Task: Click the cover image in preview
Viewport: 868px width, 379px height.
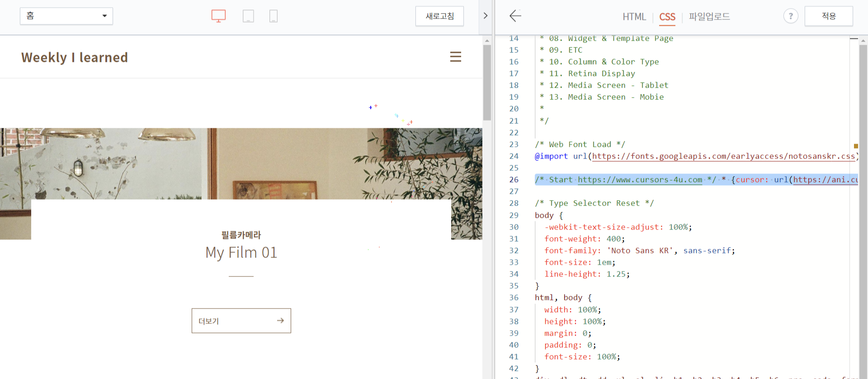Action: pos(241,164)
